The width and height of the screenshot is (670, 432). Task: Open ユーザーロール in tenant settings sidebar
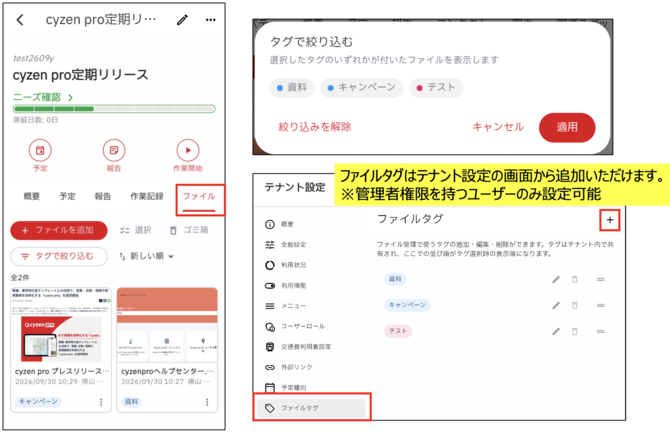click(311, 326)
